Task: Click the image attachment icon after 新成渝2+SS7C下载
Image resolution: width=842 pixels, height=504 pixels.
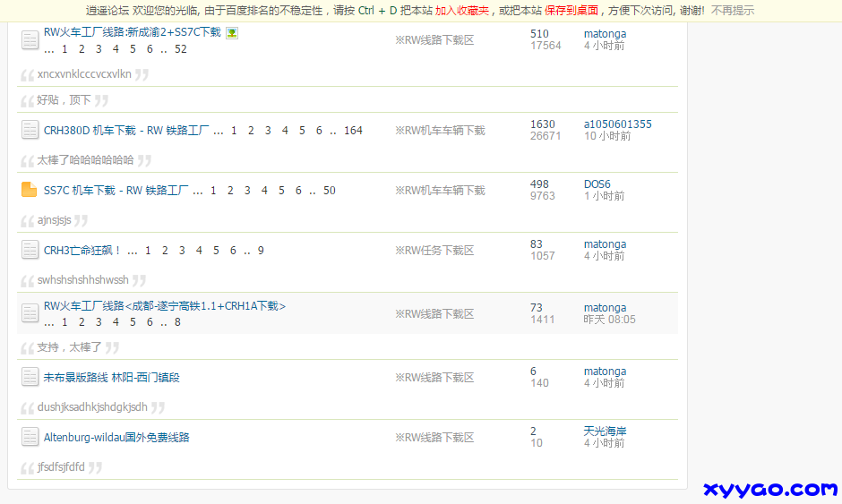Action: (x=232, y=32)
